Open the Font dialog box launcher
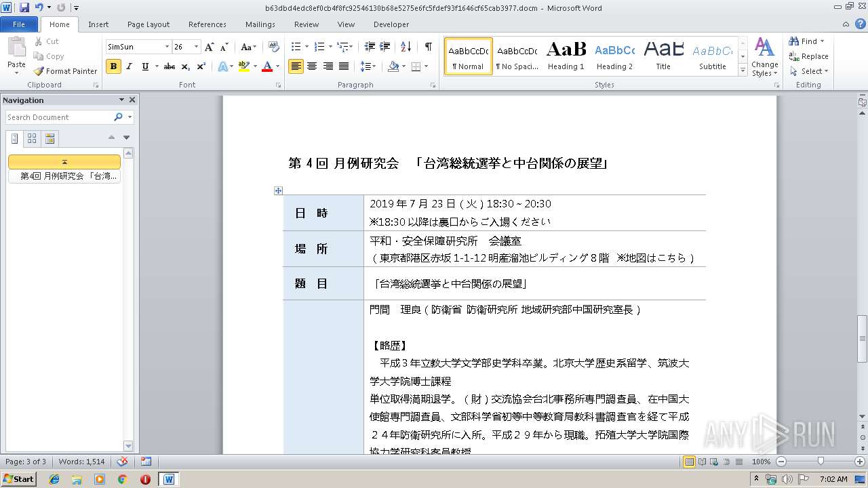This screenshot has height=488, width=868. (x=278, y=85)
